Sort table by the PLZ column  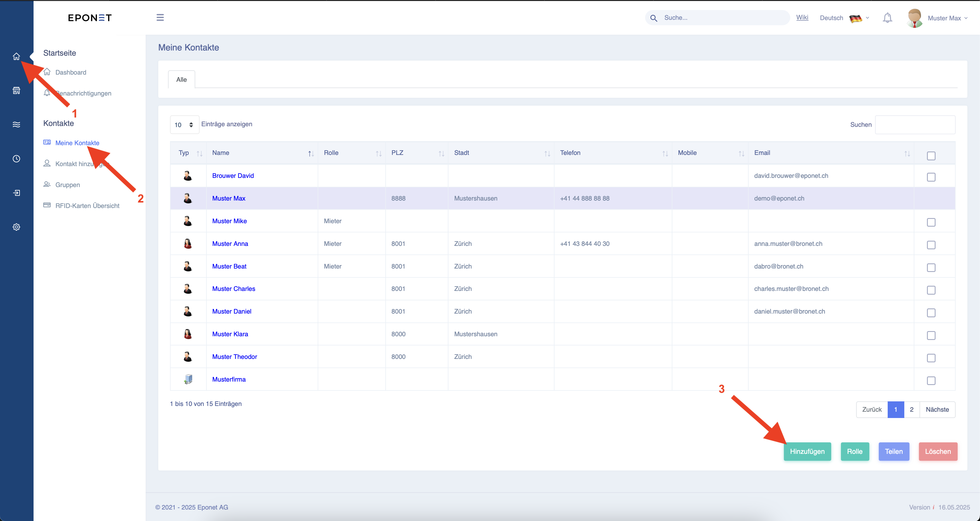coord(417,153)
